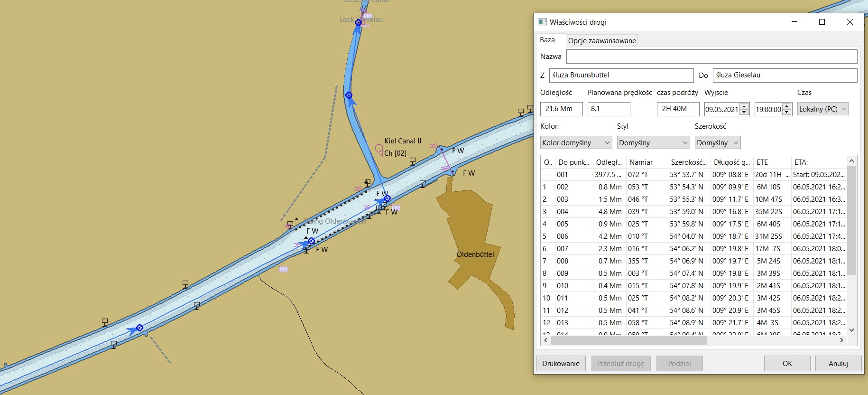The width and height of the screenshot is (868, 395).
Task: Decrease departure time with down arrow
Action: pos(787,112)
